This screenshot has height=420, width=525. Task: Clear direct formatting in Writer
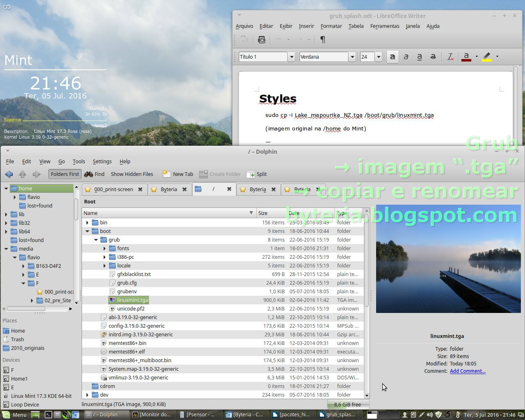pyautogui.click(x=450, y=57)
